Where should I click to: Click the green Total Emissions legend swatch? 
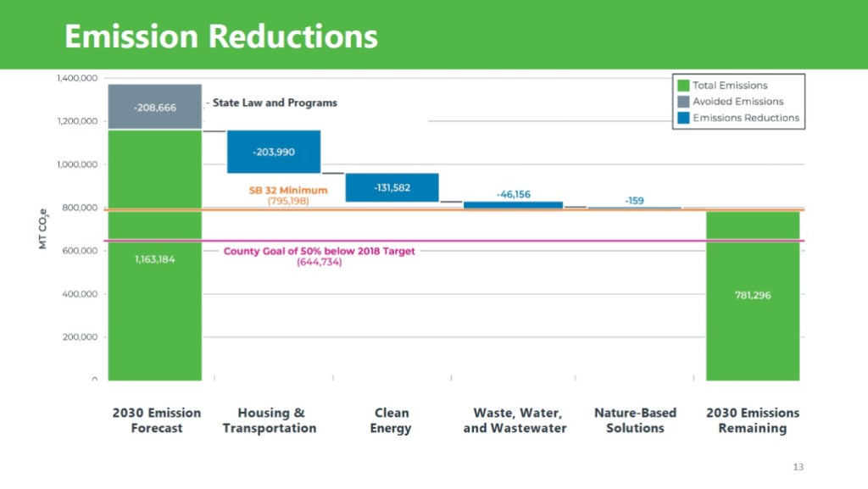coord(682,86)
